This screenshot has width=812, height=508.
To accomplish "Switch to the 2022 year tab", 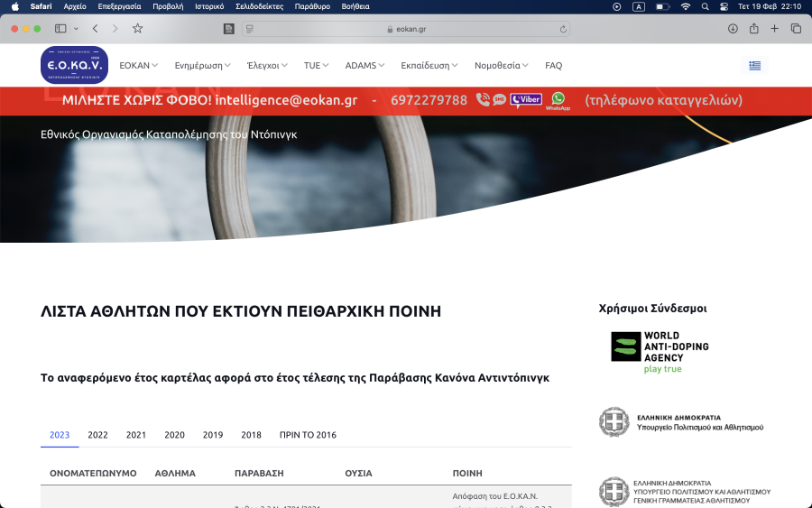I will [x=97, y=435].
